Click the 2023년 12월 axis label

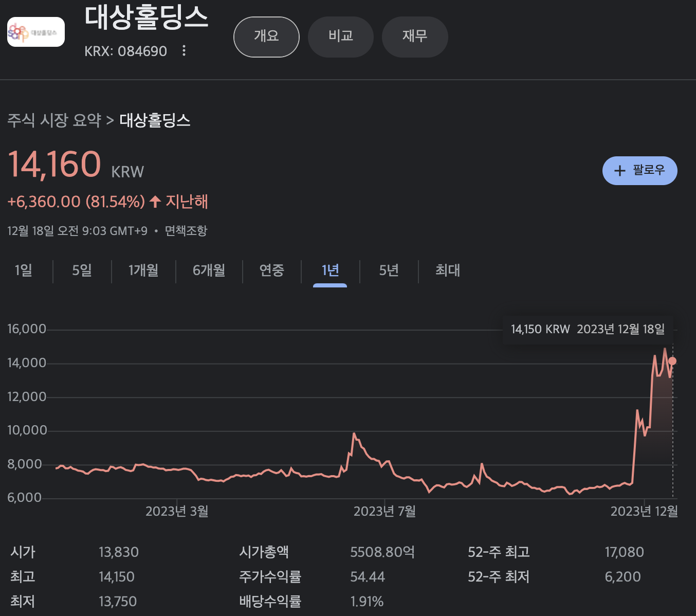click(x=644, y=511)
